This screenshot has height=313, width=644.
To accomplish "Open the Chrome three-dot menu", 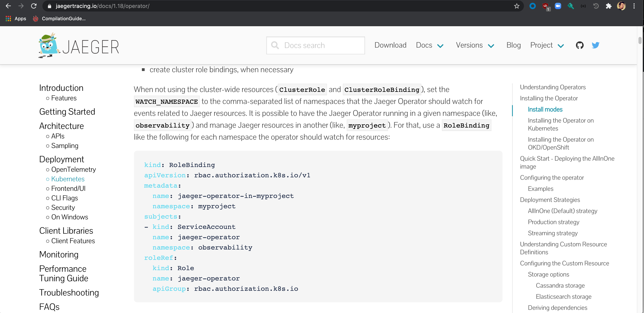I will click(634, 6).
